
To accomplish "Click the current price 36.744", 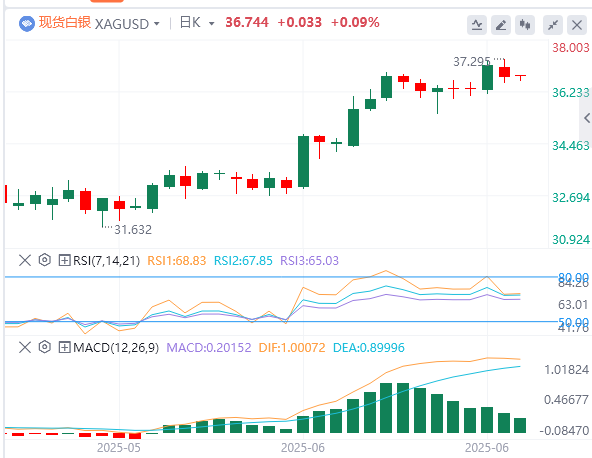I will tap(247, 22).
